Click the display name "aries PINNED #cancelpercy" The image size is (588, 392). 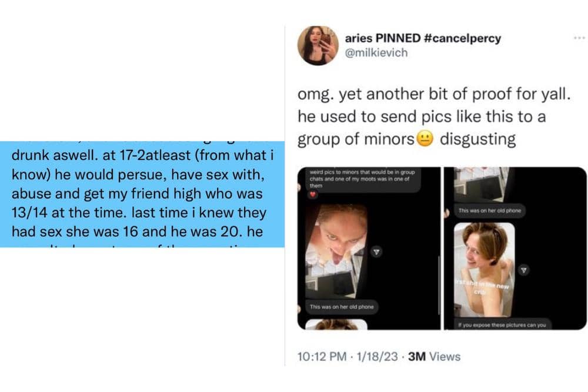[x=423, y=38]
